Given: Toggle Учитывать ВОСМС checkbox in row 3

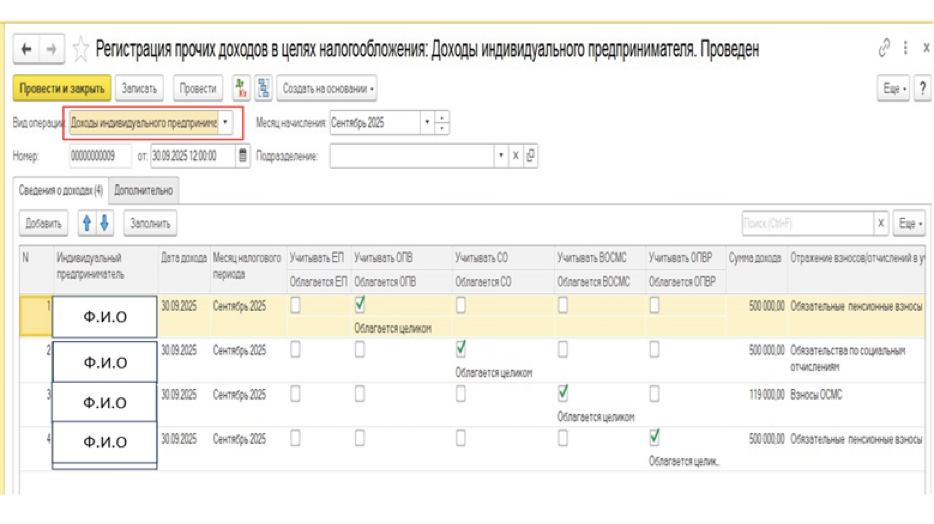Looking at the screenshot, I should coord(564,393).
